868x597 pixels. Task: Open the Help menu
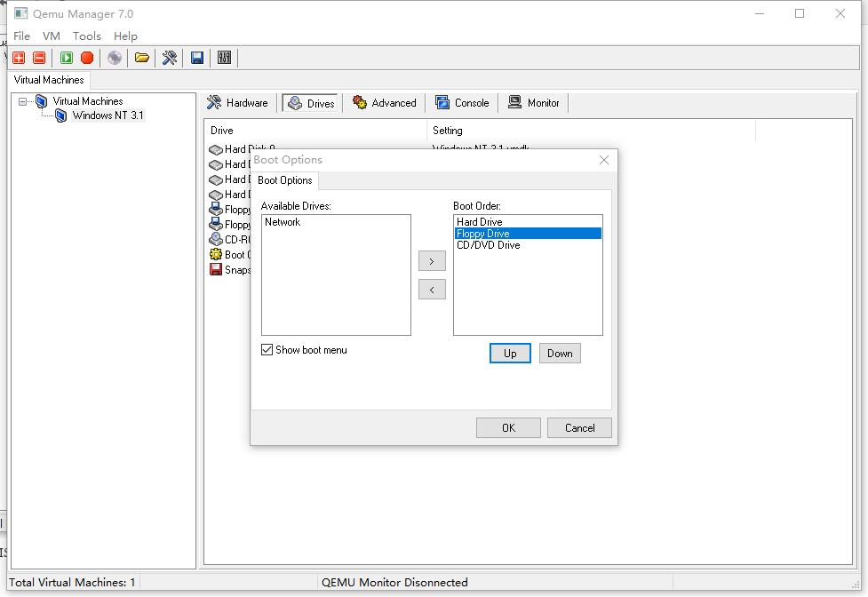click(125, 36)
